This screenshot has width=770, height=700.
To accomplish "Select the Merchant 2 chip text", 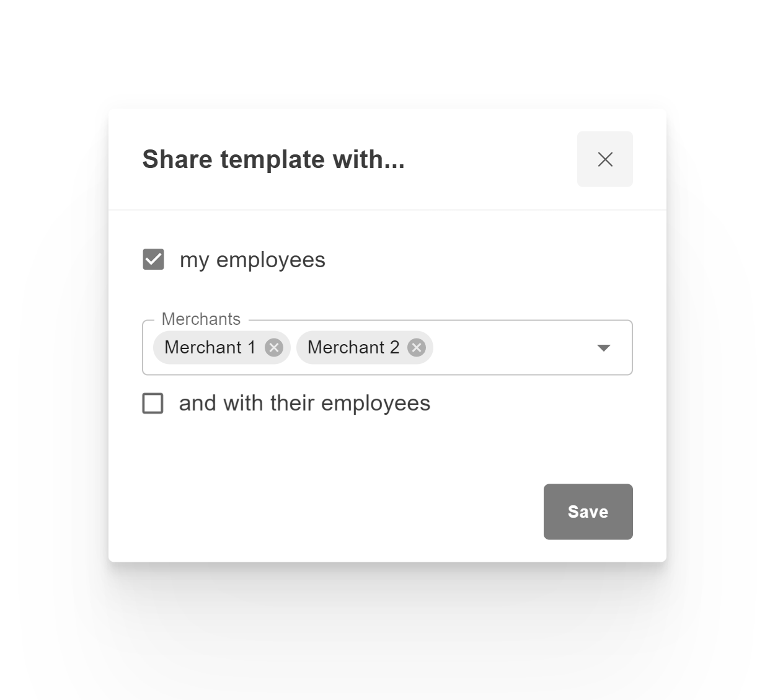I will pyautogui.click(x=353, y=347).
